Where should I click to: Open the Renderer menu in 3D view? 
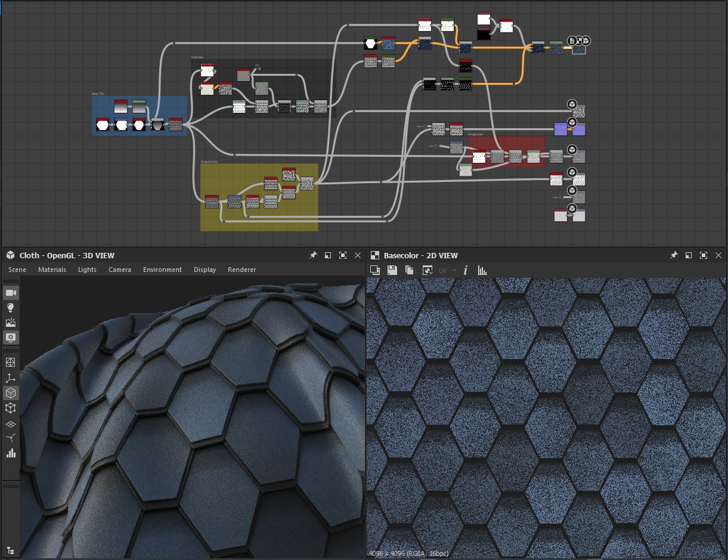241,270
